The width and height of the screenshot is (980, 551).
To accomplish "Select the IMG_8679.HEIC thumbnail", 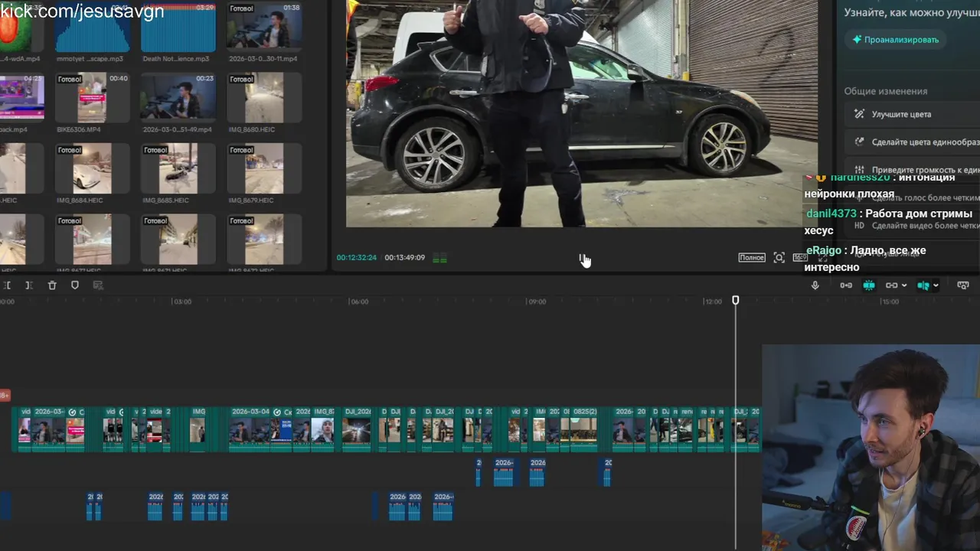I will click(x=264, y=168).
